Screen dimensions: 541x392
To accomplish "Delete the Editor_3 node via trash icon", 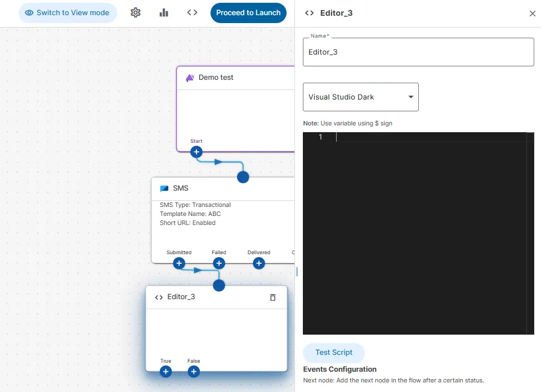I will [272, 297].
